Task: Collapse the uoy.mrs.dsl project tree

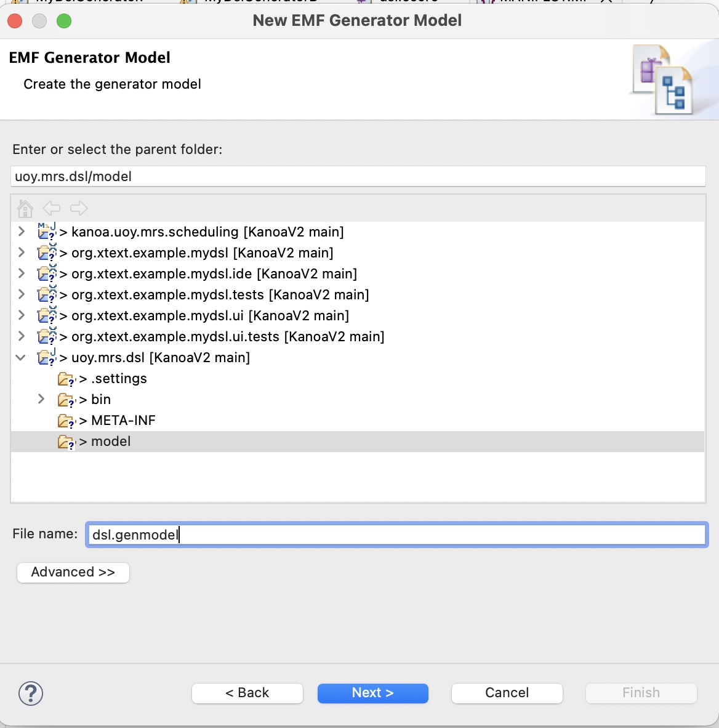Action: 21,357
